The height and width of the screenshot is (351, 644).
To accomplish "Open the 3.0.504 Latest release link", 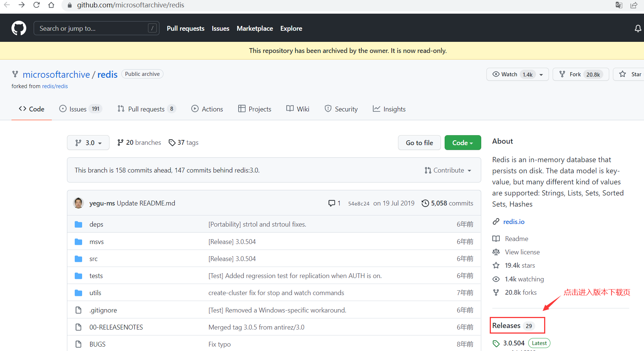I will pos(522,343).
